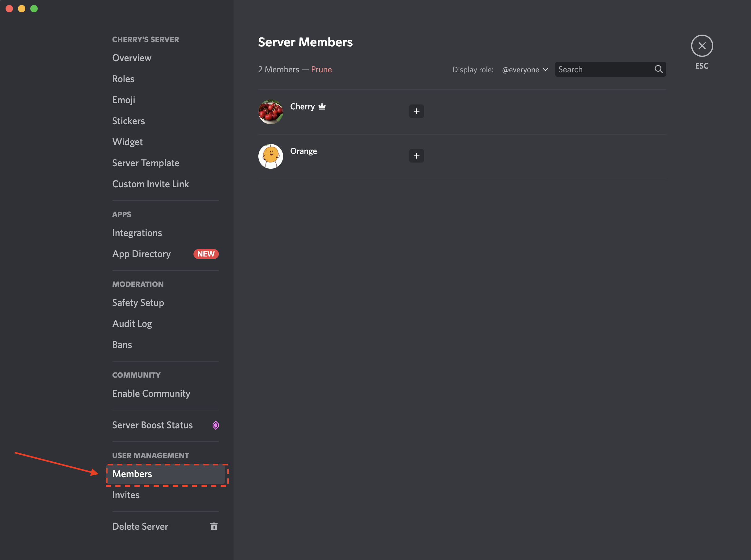Click the search magnifier icon
The height and width of the screenshot is (560, 751).
659,69
